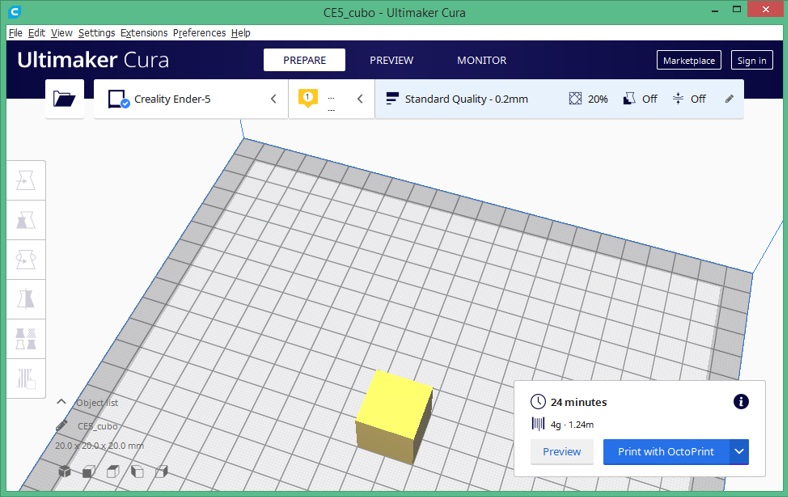Viewport: 788px width, 497px height.
Task: Maximize the Cura window
Action: tap(737, 10)
